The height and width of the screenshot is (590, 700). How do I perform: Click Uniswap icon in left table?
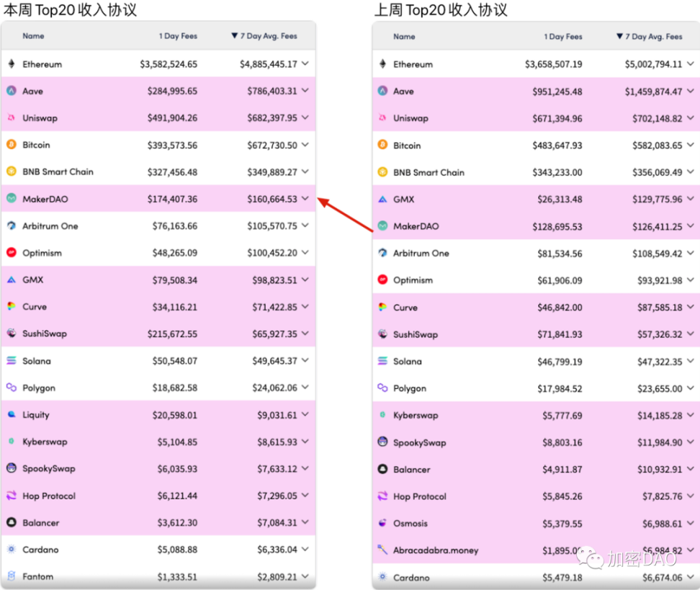click(12, 118)
